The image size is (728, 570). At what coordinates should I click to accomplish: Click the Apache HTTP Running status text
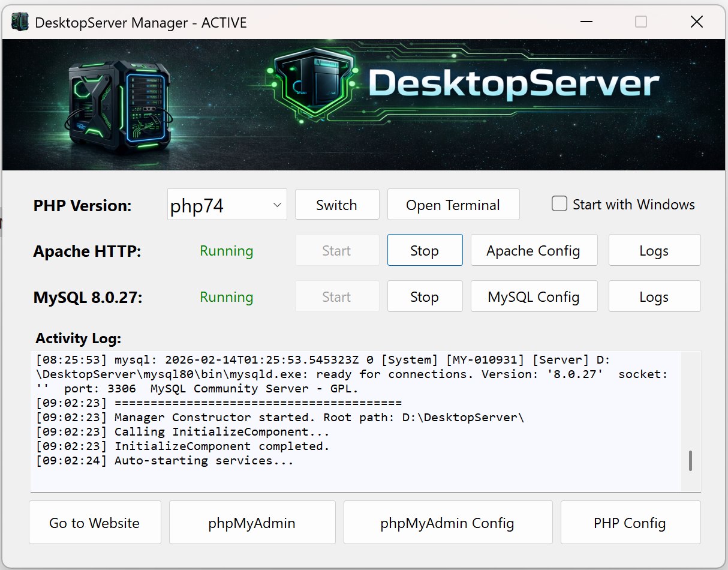point(227,251)
